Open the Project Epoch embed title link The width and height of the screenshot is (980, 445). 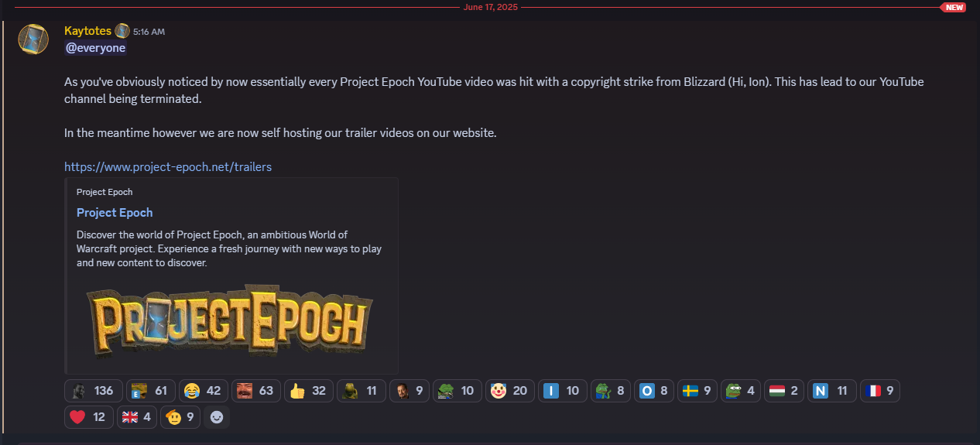point(115,213)
